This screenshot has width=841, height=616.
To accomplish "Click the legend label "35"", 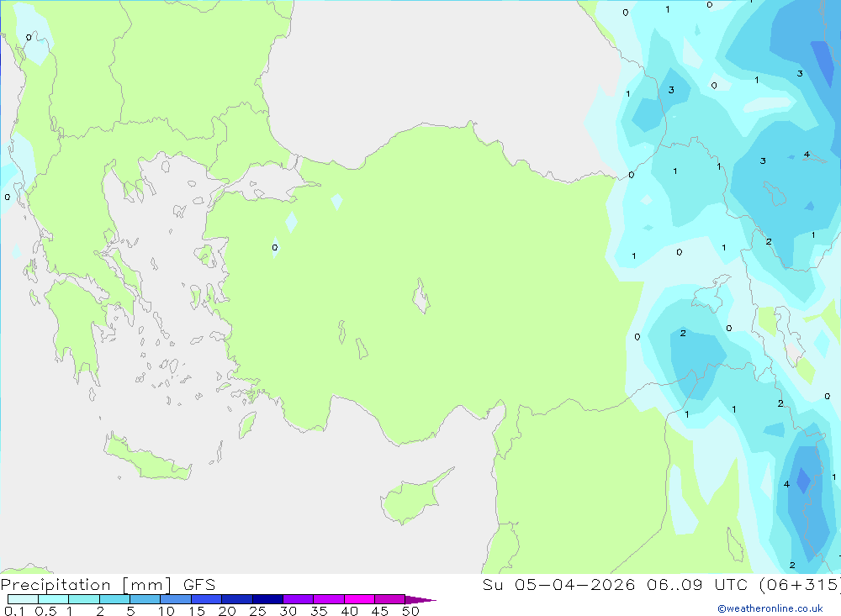I will pos(319,611).
